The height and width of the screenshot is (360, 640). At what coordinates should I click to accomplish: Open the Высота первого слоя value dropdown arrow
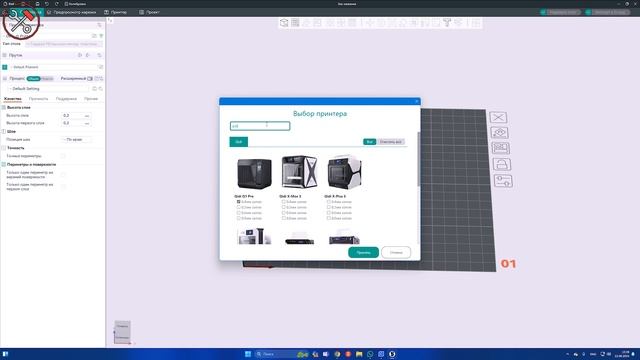pos(87,123)
